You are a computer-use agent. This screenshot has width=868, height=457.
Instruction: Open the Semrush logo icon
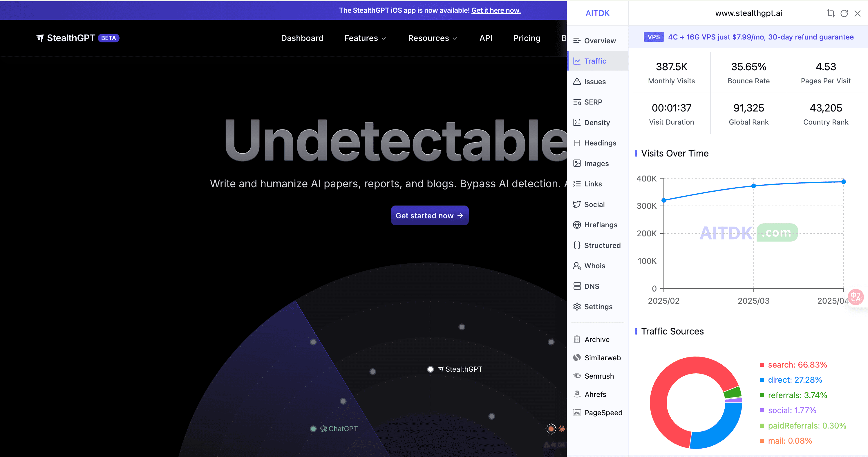(x=577, y=376)
